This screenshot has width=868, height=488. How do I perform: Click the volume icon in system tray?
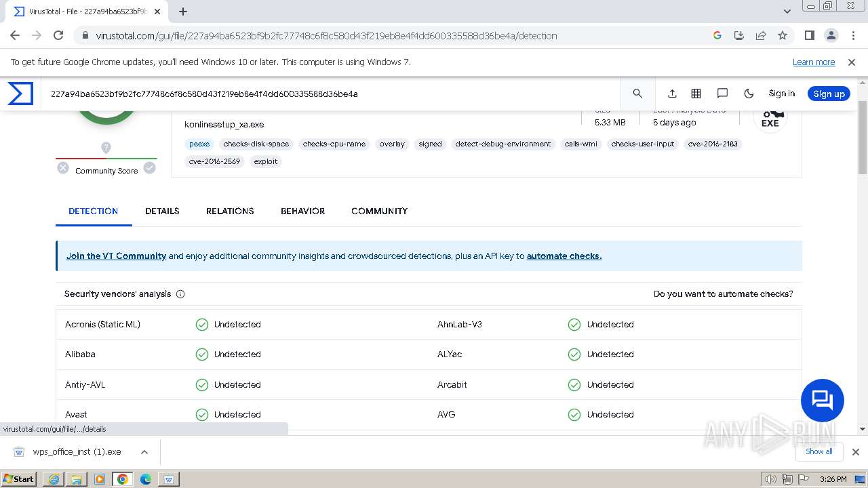click(771, 479)
